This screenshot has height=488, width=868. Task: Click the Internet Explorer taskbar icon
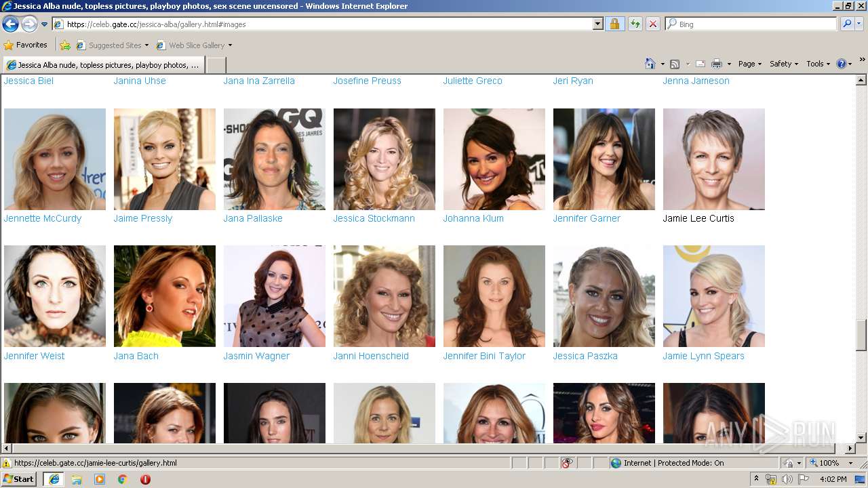(54, 479)
